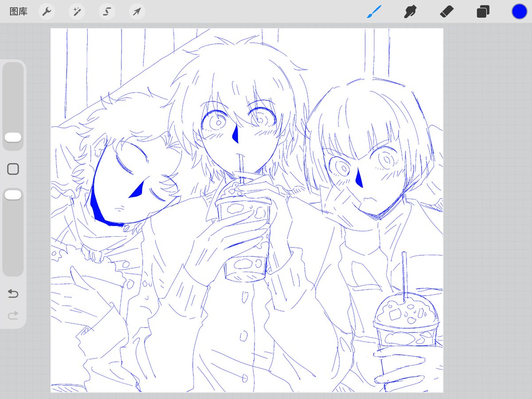Screen dimensions: 532x399
Task: Undo the last stroke
Action: point(13,293)
